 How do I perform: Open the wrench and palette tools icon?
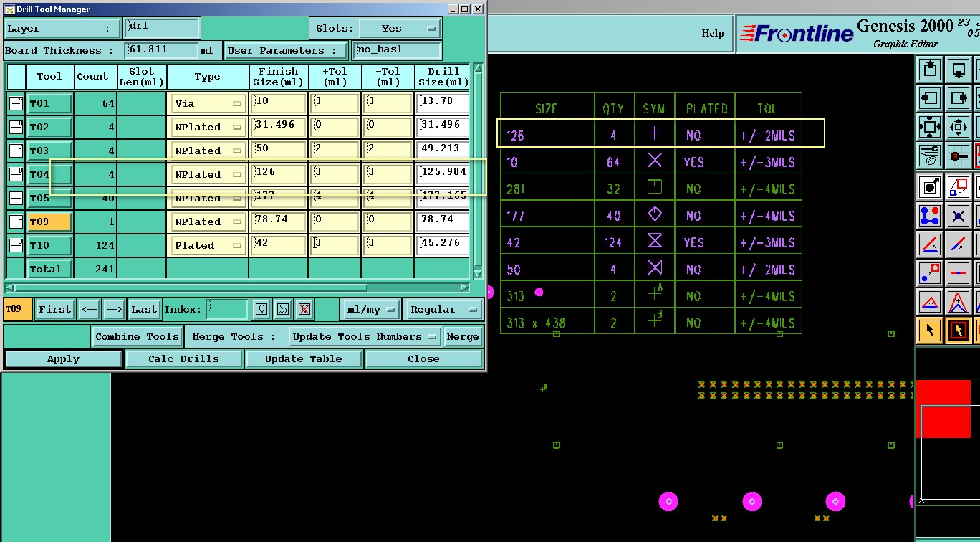pyautogui.click(x=930, y=156)
